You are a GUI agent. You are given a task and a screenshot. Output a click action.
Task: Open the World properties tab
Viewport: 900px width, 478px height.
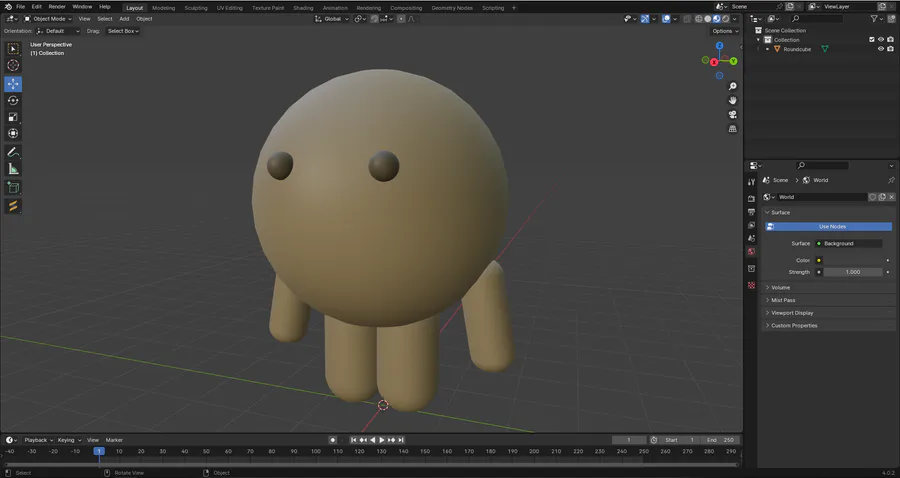click(x=751, y=251)
